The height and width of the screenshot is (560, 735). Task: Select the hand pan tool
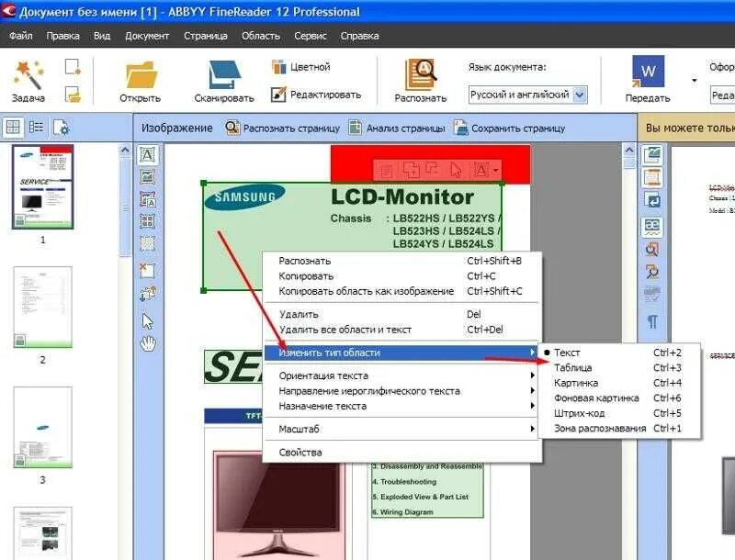[x=148, y=343]
